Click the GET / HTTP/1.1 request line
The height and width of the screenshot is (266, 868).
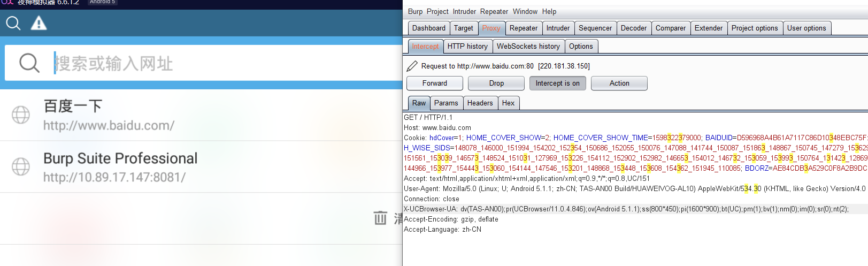[428, 117]
